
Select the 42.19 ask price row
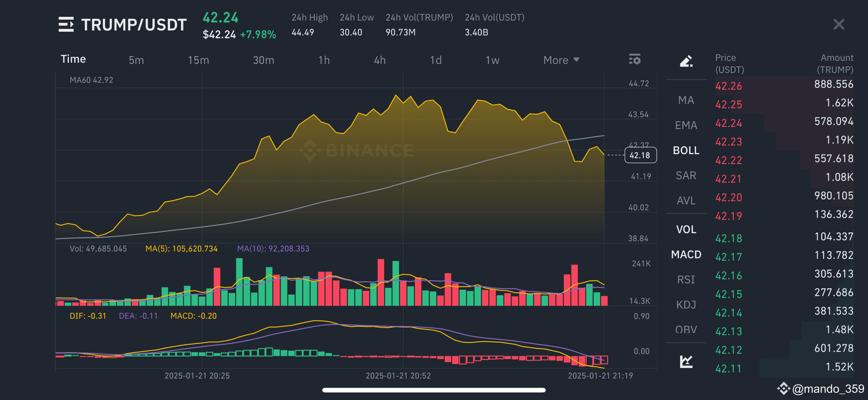(x=784, y=215)
